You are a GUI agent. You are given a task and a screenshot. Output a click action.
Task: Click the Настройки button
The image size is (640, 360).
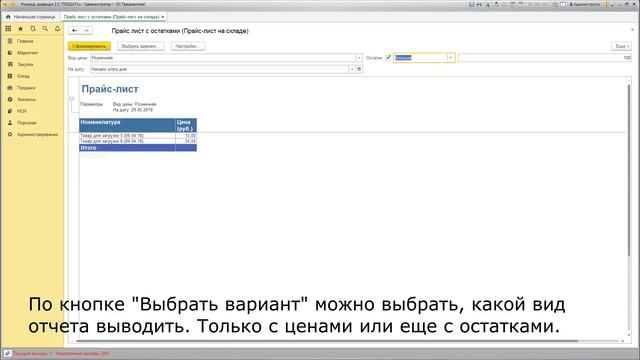188,46
